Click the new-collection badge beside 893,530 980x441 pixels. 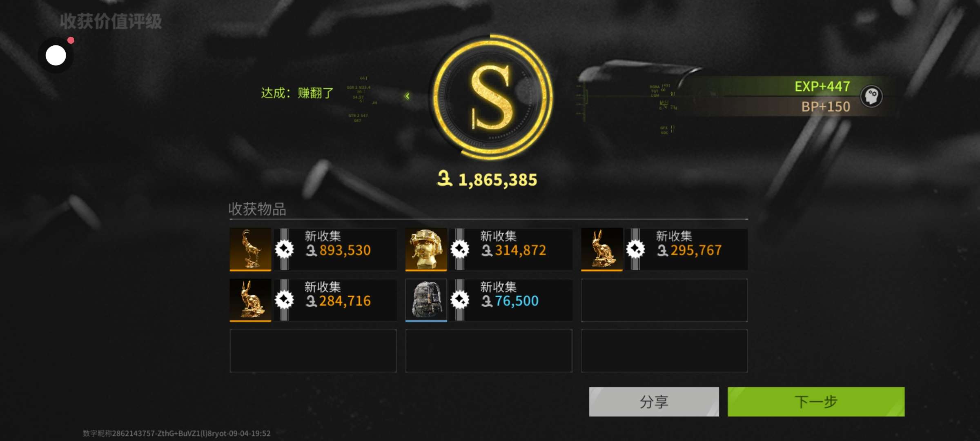284,249
